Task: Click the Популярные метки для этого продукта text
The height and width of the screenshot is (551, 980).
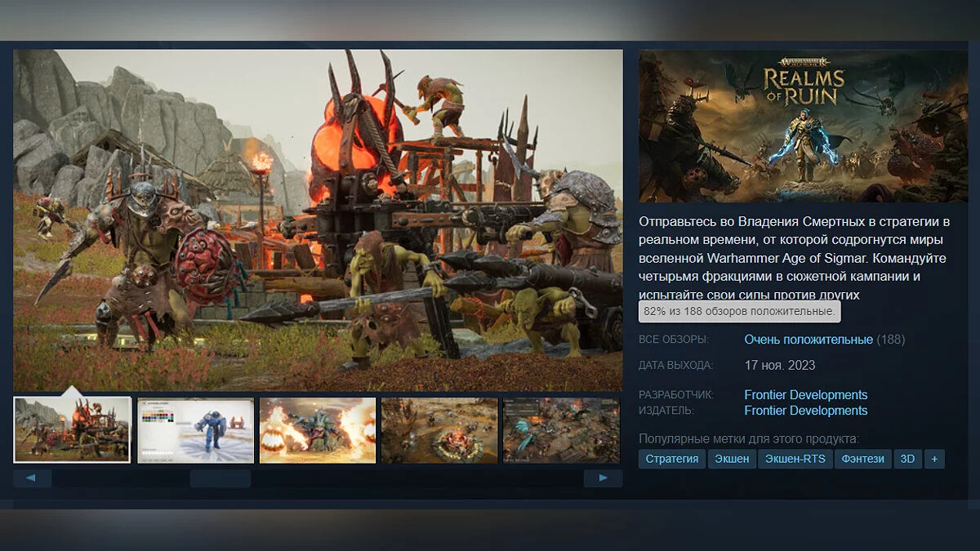Action: pyautogui.click(x=749, y=438)
